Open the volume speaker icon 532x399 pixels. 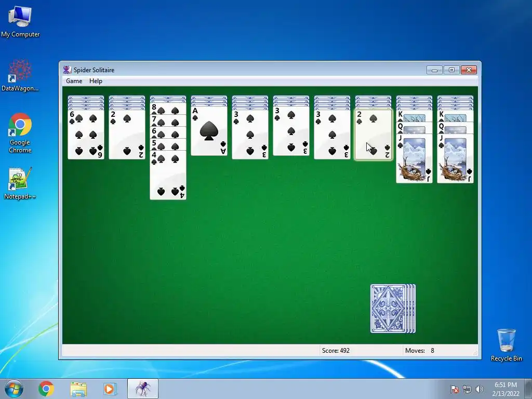click(x=479, y=389)
